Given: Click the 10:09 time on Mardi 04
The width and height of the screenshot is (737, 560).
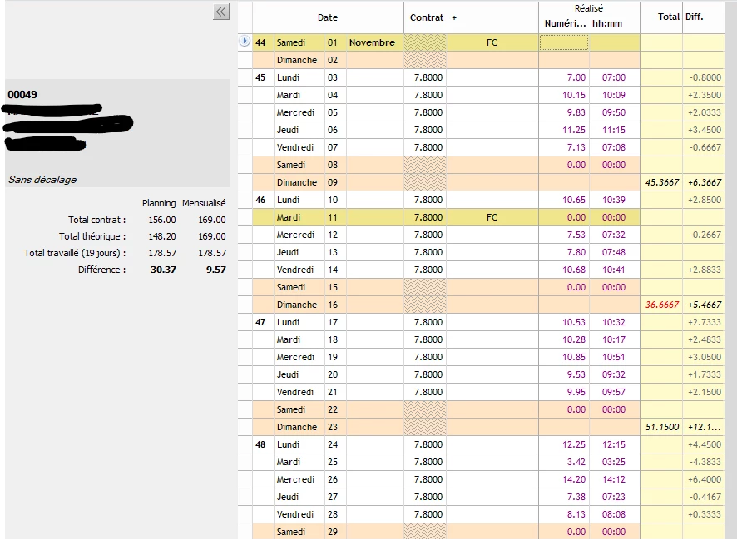Looking at the screenshot, I should (613, 95).
